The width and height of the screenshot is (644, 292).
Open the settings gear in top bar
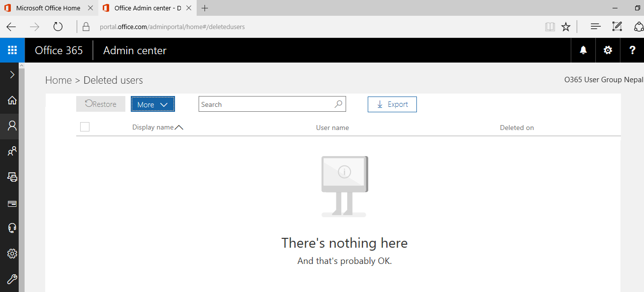608,50
